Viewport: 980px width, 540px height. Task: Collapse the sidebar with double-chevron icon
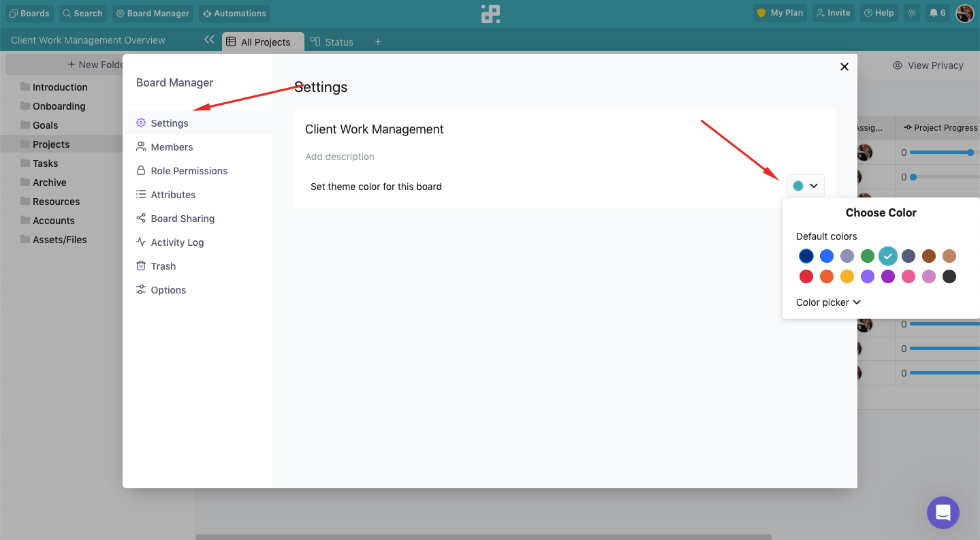pos(209,40)
